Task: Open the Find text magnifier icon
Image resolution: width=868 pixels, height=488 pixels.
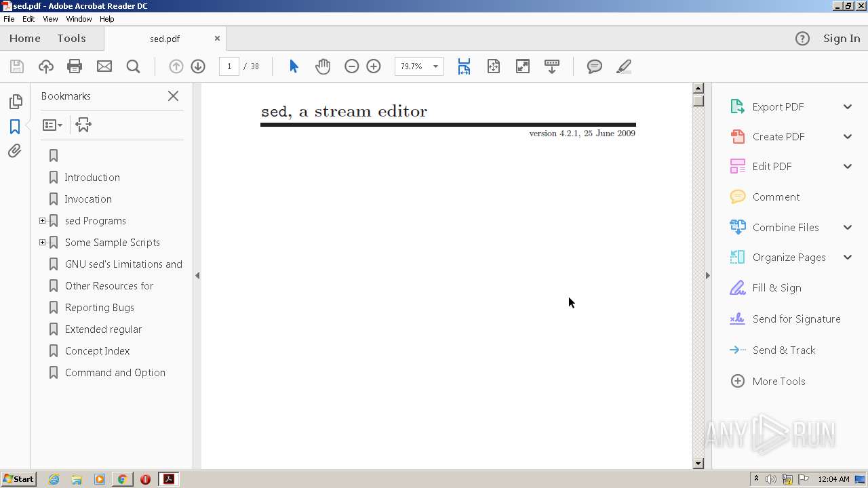Action: [x=133, y=66]
